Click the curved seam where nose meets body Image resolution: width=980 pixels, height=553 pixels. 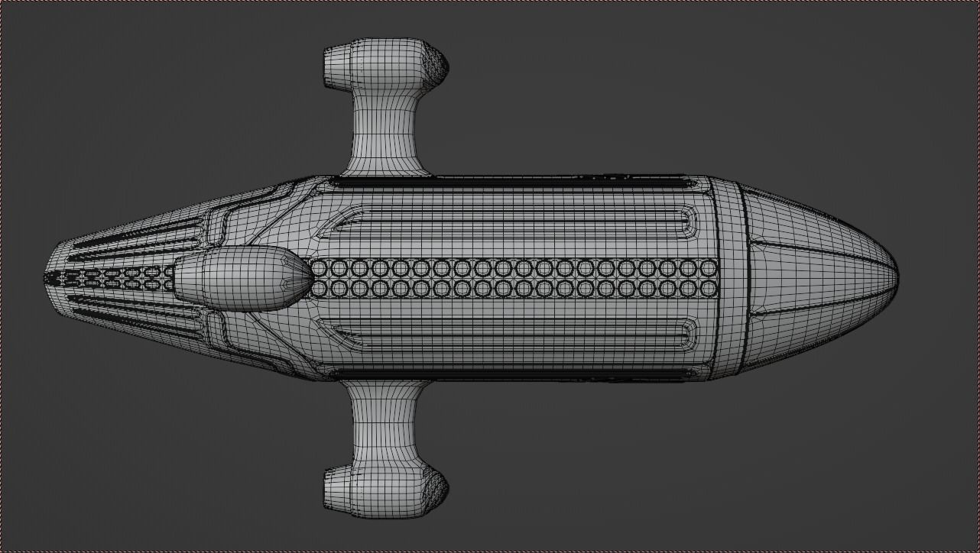point(745,276)
